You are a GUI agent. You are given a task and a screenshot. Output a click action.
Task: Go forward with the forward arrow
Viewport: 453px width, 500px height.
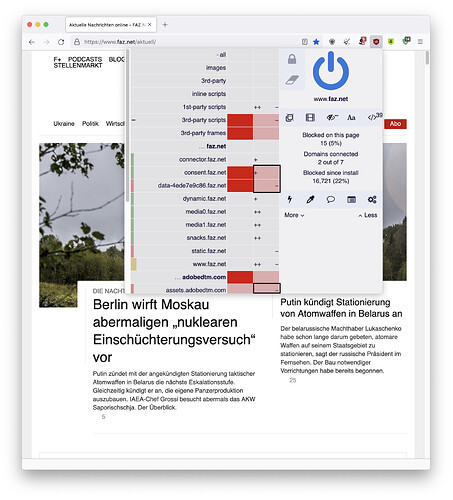pyautogui.click(x=46, y=42)
